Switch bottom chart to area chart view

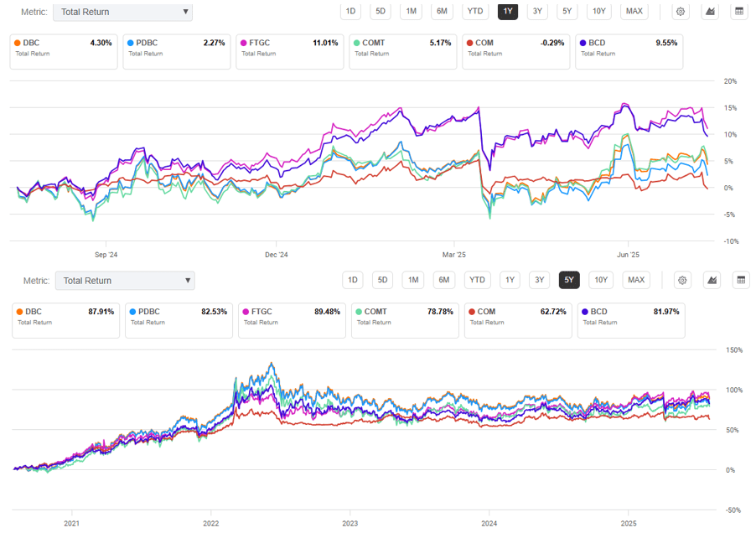point(712,280)
